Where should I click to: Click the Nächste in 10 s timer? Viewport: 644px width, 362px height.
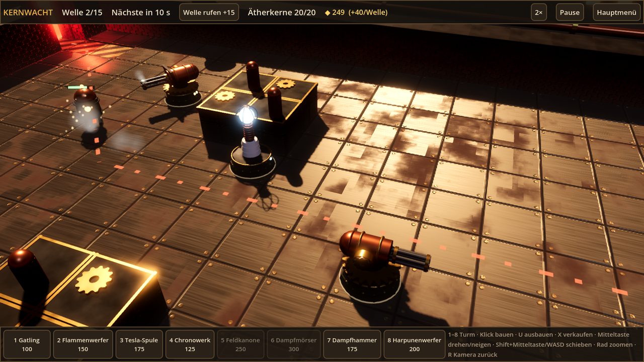pos(141,13)
